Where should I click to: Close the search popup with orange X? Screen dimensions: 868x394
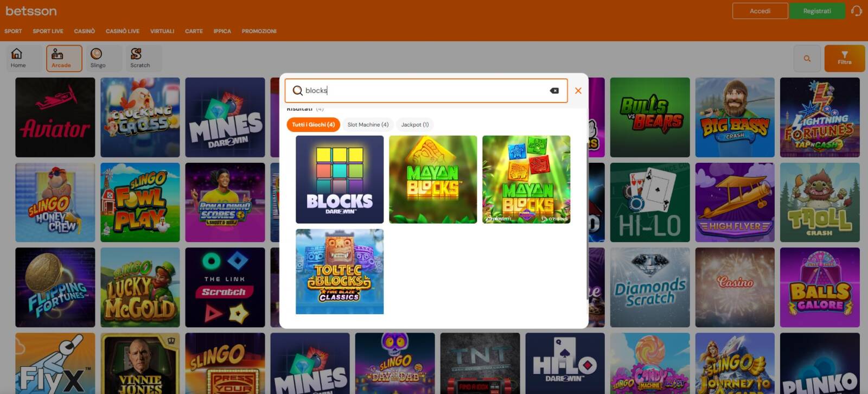coord(578,91)
